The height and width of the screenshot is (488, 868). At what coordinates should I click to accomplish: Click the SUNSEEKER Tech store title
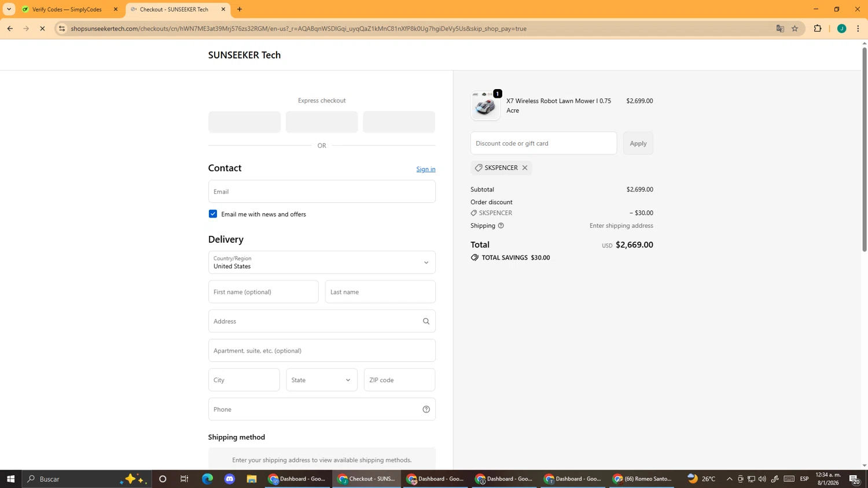coord(244,55)
